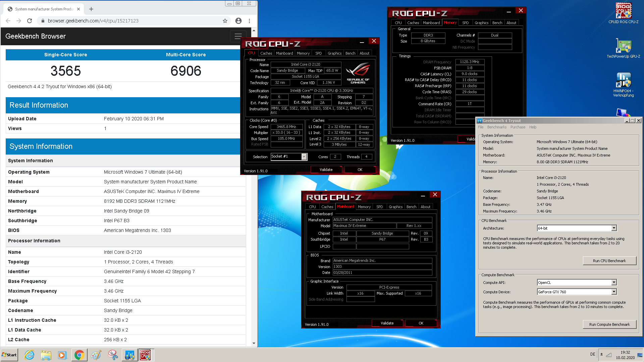
Task: Click Run Compute Benchmark button
Action: point(609,324)
